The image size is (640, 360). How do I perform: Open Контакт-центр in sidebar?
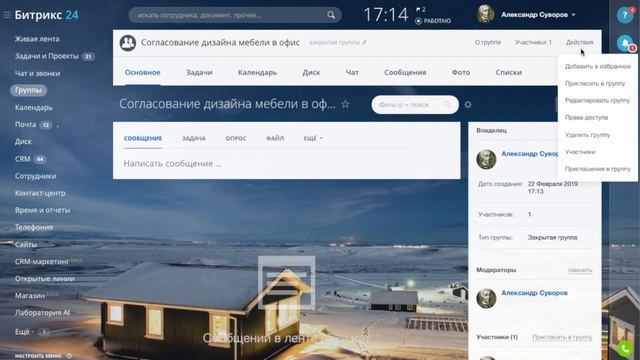[x=40, y=193]
